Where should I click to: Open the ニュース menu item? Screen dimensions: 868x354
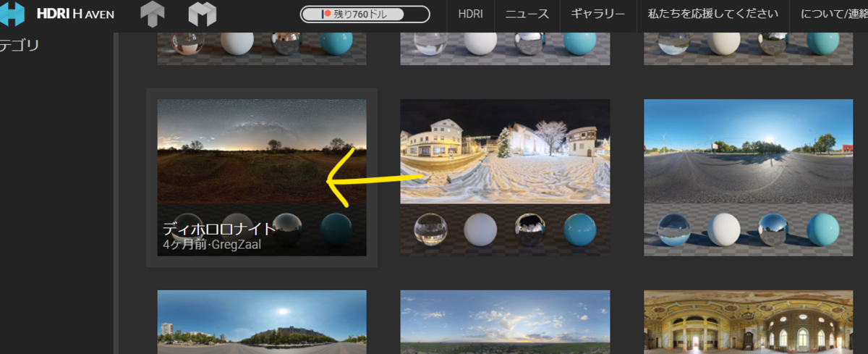coord(527,14)
